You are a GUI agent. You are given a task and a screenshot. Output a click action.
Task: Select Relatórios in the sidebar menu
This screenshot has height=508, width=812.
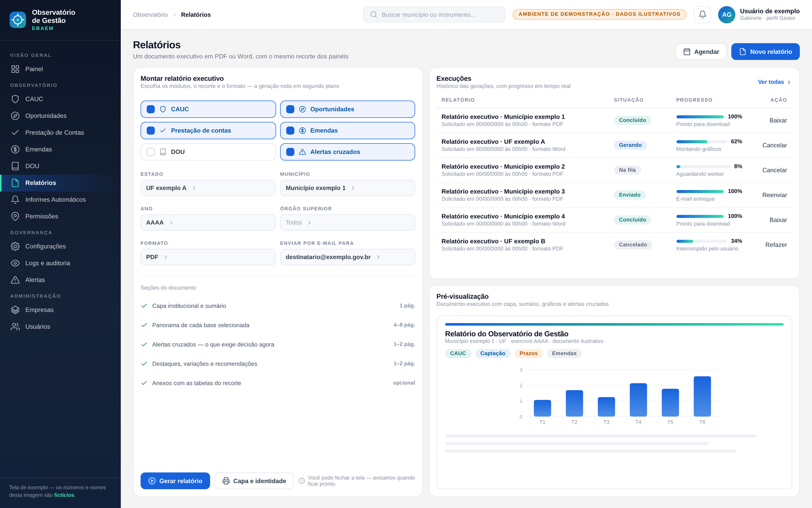click(x=60, y=183)
